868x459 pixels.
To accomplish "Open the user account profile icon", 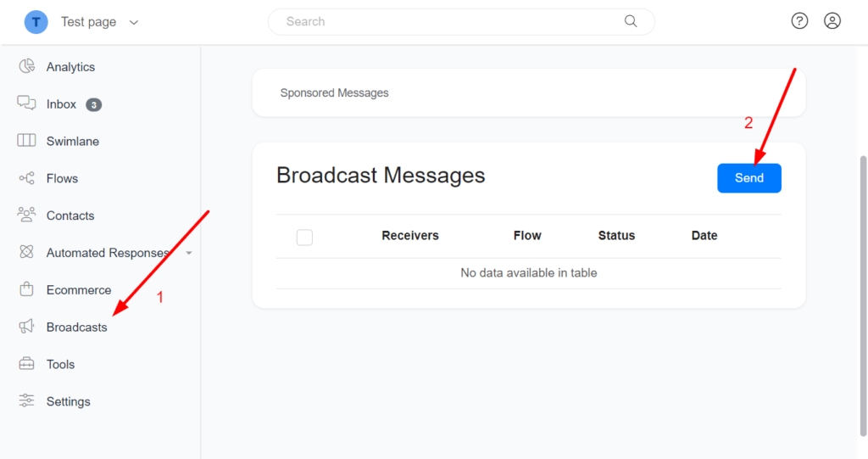I will 832,21.
